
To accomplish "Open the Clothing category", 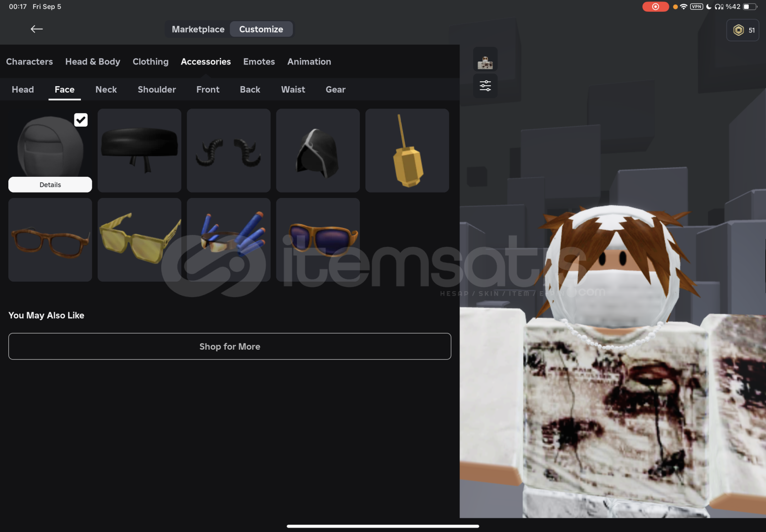I will pos(150,62).
